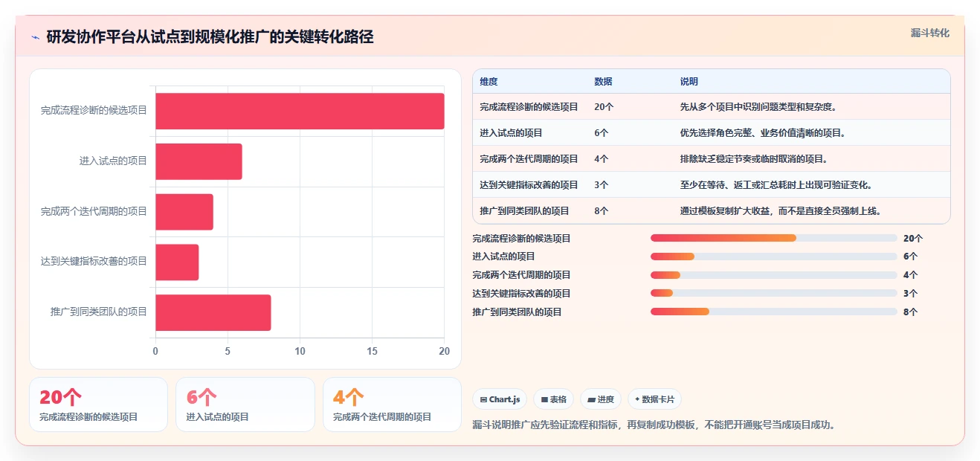
Task: Click the description 先从多个项目中识别问题类型和复杂度。
Action: click(758, 107)
